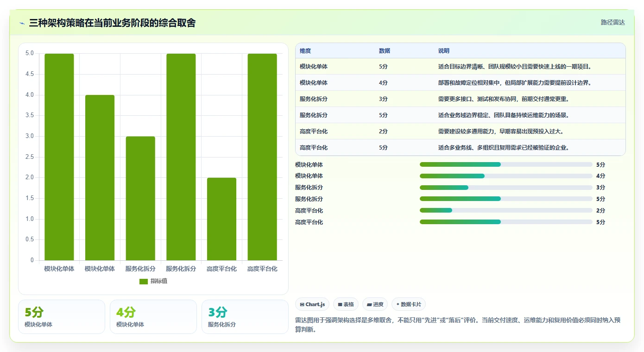Click the 模块化单体 chart bar with value 4

point(100,178)
